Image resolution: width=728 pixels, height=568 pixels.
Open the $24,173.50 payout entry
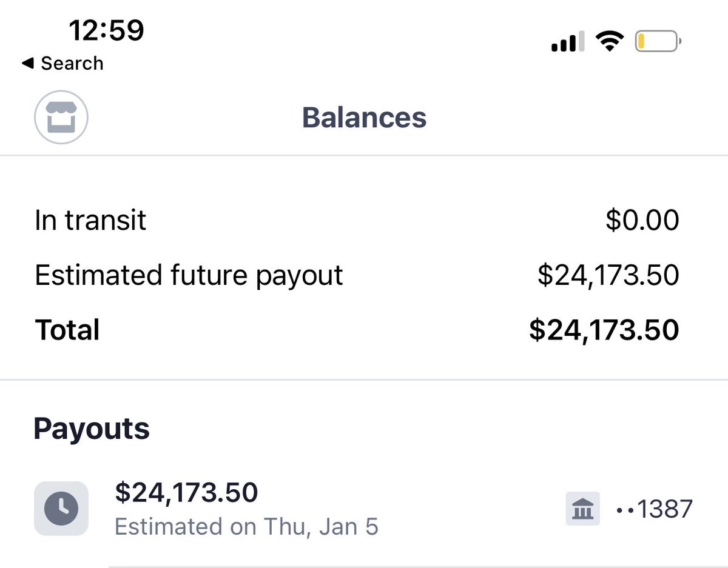coord(364,508)
